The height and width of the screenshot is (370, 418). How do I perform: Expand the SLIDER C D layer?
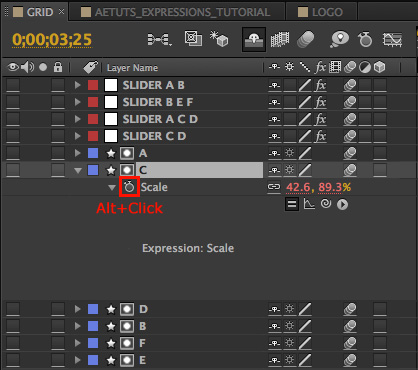pyautogui.click(x=78, y=136)
